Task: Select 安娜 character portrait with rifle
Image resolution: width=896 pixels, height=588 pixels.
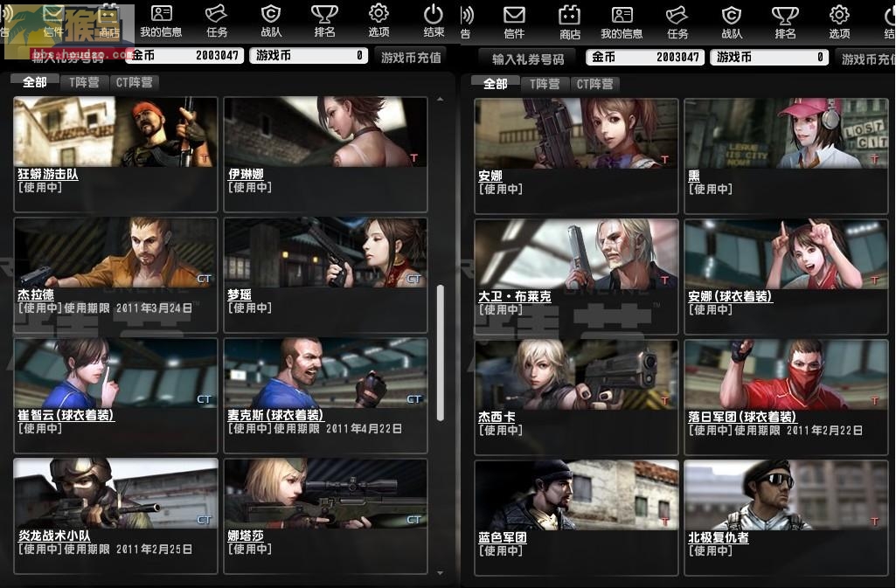Action: tap(577, 134)
